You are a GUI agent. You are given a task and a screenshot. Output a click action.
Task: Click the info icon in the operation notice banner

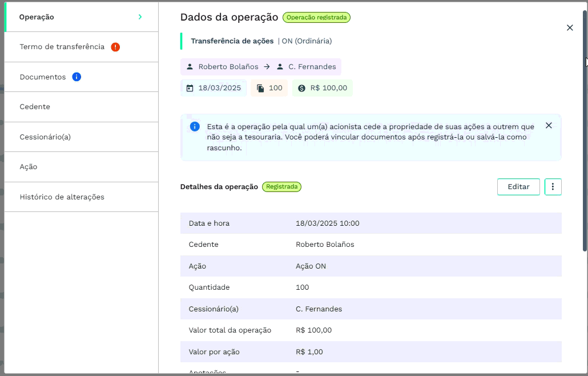(x=194, y=126)
